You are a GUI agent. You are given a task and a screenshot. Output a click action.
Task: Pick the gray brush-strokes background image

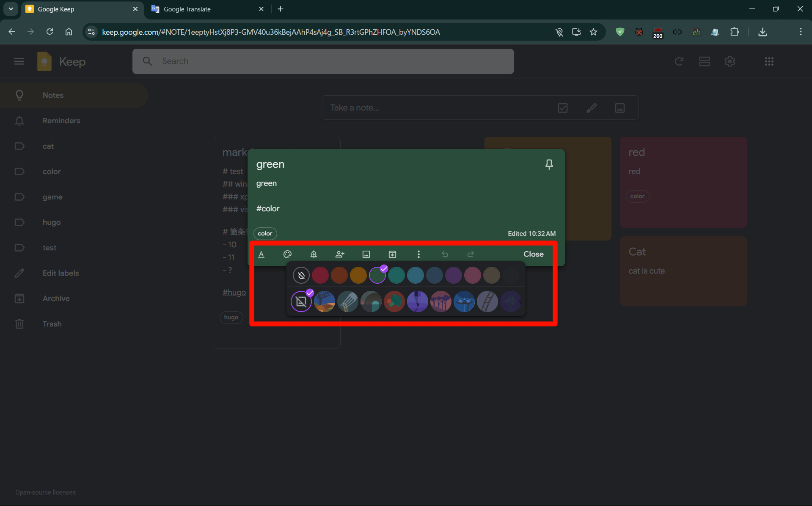click(348, 301)
